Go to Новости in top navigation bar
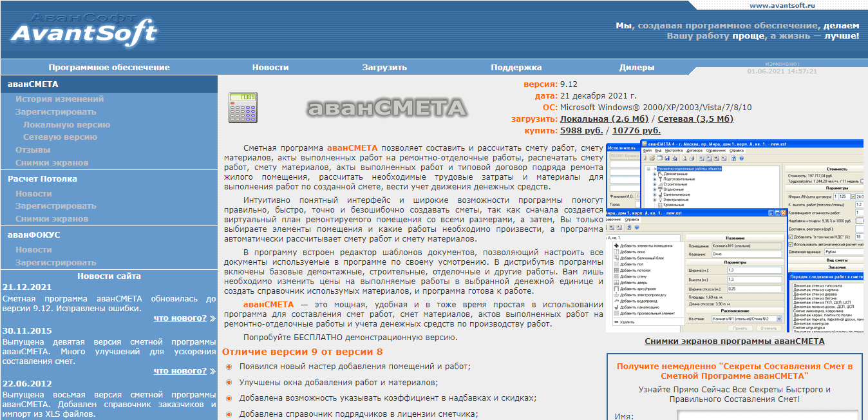This screenshot has width=868, height=420. point(270,67)
